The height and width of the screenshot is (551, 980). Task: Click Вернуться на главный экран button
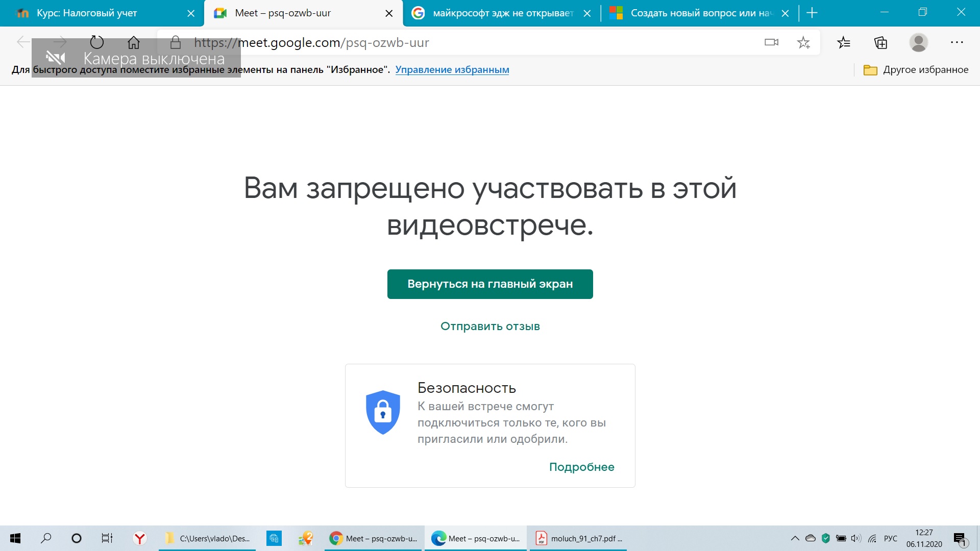(x=490, y=284)
